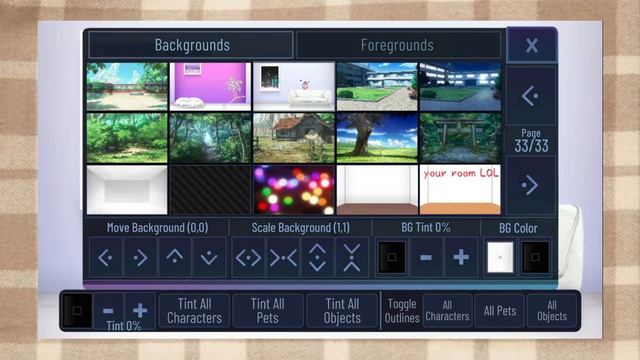Screen dimensions: 640x360
Task: Shrink the background horizontally
Action: 283,258
